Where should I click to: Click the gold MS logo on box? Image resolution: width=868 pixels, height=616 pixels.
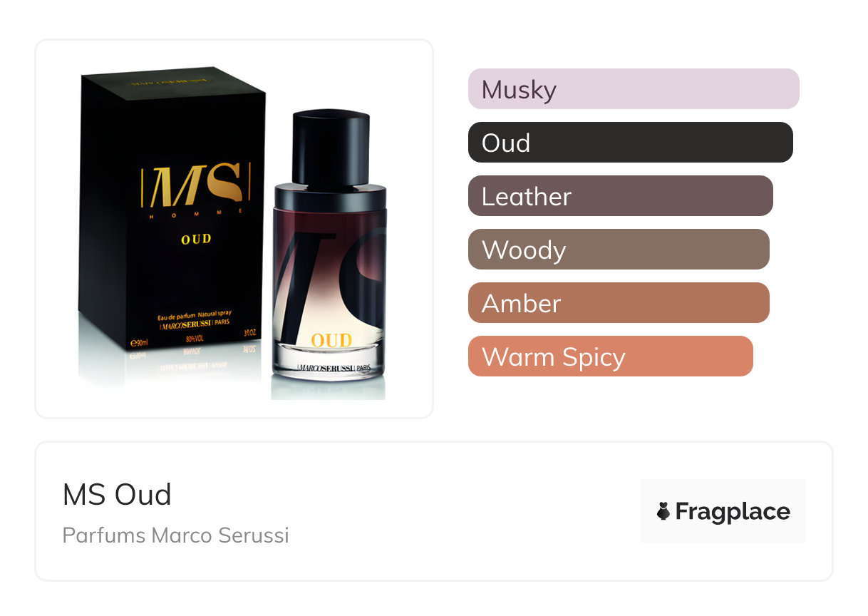click(196, 185)
